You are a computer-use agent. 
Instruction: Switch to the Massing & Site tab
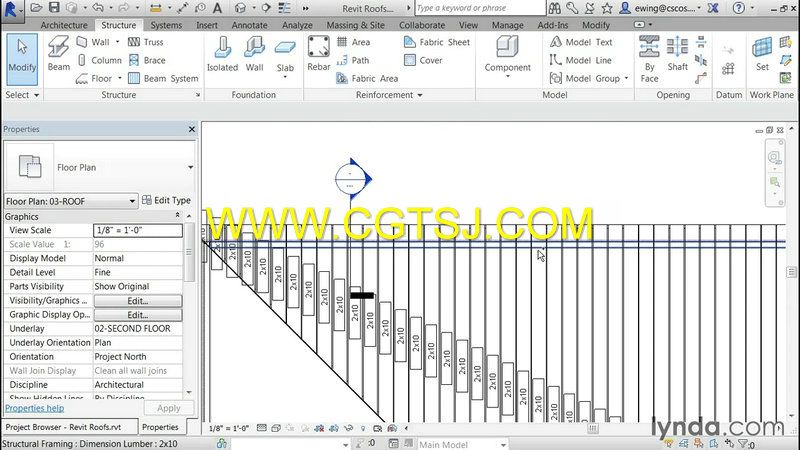pyautogui.click(x=355, y=25)
